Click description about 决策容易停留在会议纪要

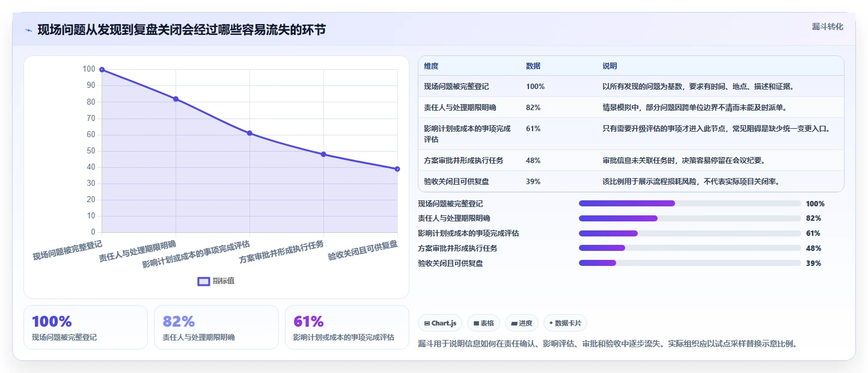tap(683, 160)
